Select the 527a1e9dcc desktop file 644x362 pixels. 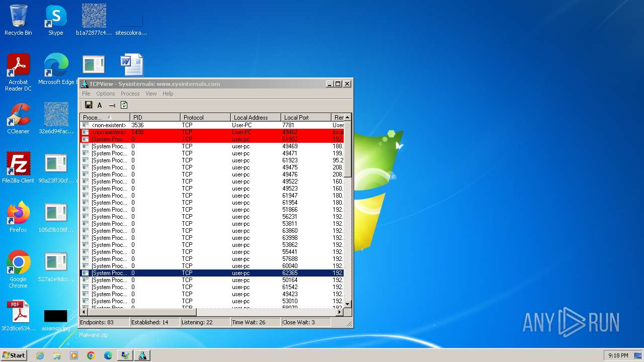click(x=56, y=266)
